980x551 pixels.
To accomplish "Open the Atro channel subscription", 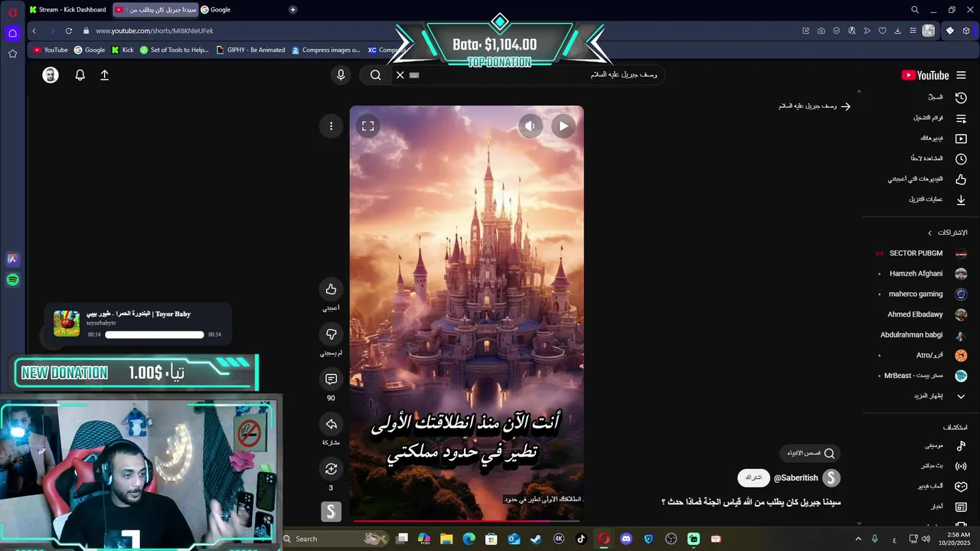I will 922,355.
